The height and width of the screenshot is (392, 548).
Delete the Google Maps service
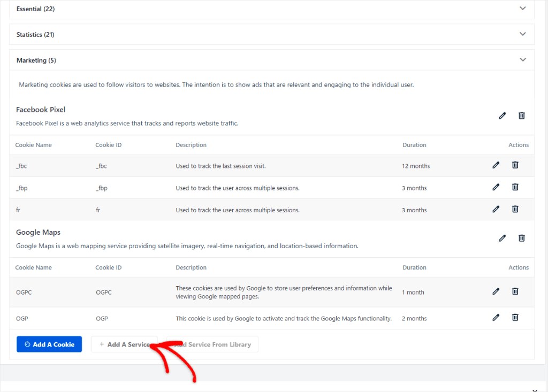[x=521, y=239]
